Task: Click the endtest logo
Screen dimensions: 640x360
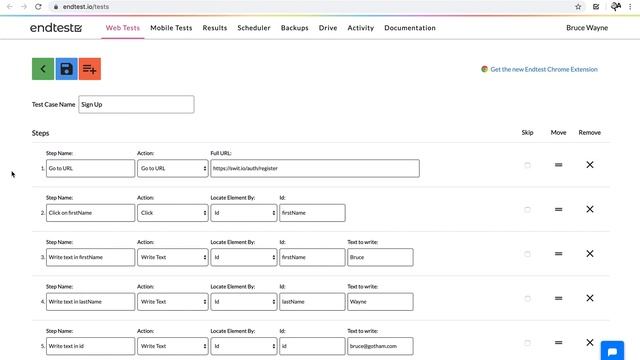Action: (x=56, y=28)
